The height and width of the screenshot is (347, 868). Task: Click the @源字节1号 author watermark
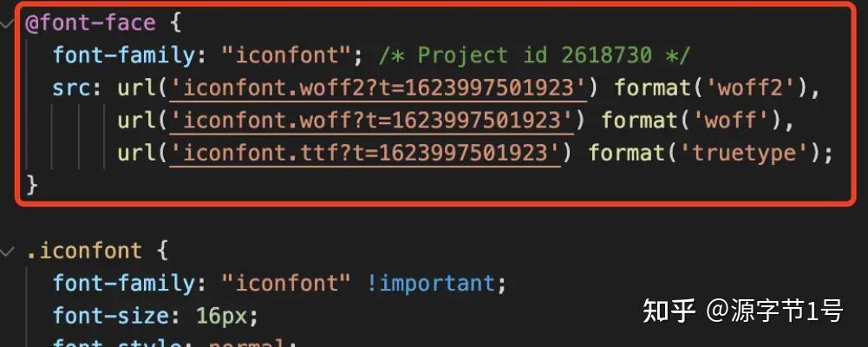774,311
